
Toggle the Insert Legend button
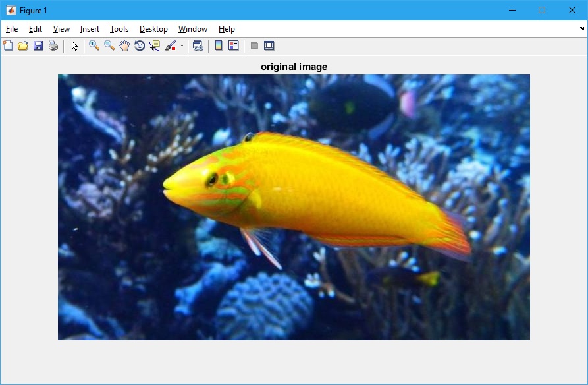click(x=233, y=45)
